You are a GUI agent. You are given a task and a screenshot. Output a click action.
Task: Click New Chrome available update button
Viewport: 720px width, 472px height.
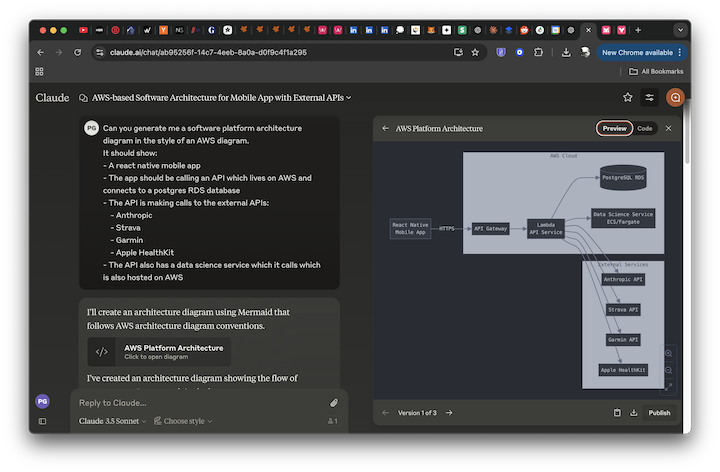tap(642, 52)
